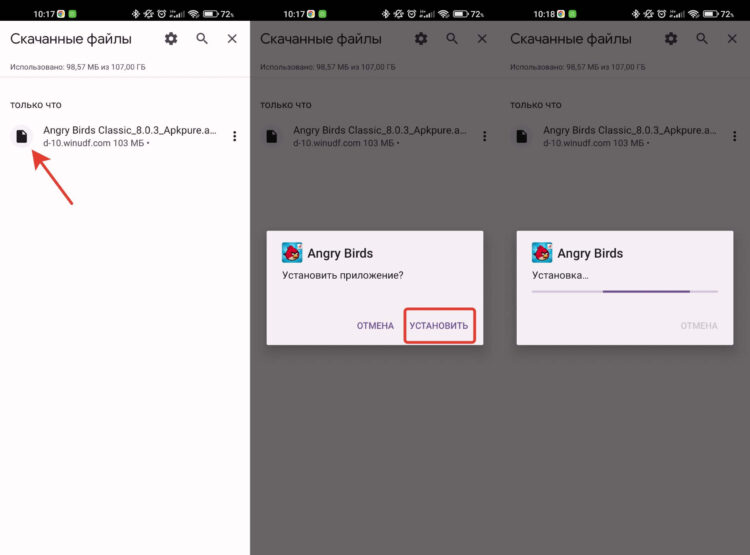Tap the search magnifier in the left screenshot
Viewport: 750px width, 555px height.
pos(202,38)
